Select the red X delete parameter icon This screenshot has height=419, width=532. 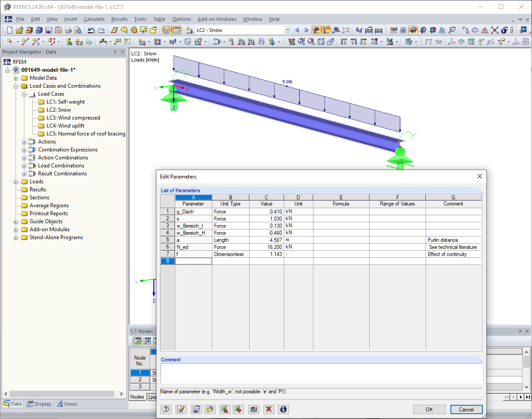click(269, 409)
